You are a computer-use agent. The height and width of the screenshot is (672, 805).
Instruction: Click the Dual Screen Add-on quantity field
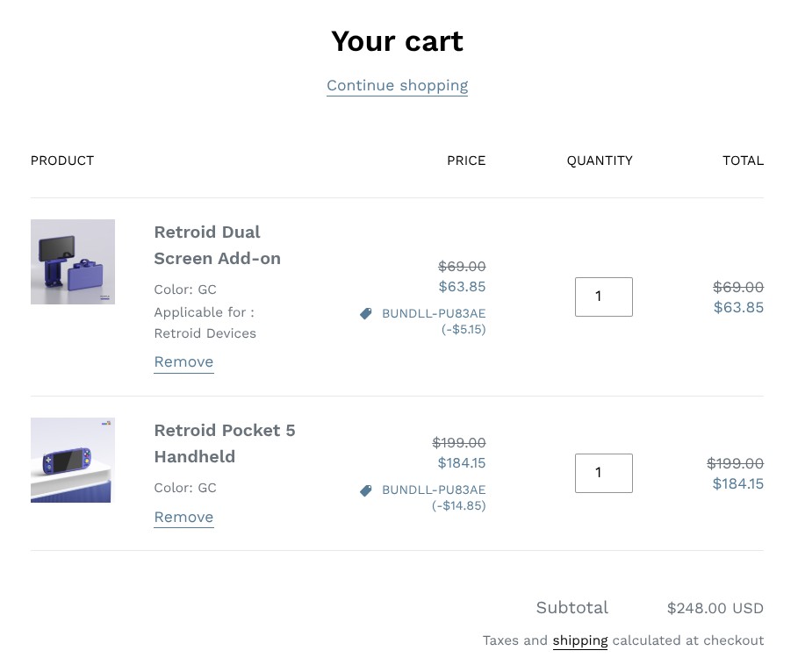603,297
